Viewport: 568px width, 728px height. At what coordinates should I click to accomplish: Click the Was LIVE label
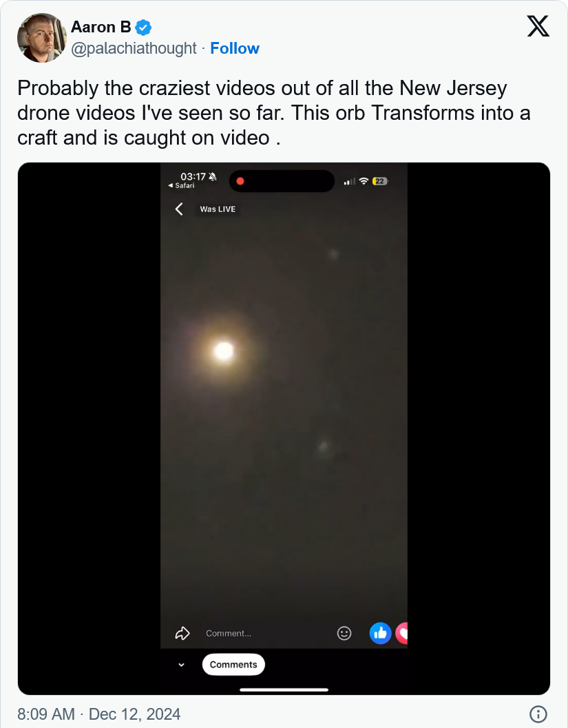coord(218,209)
